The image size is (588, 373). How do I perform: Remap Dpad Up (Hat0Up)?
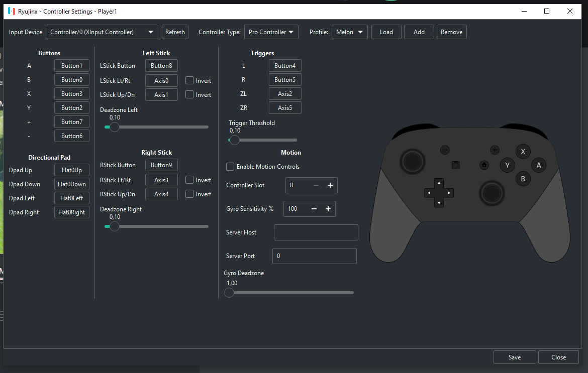[x=72, y=170]
